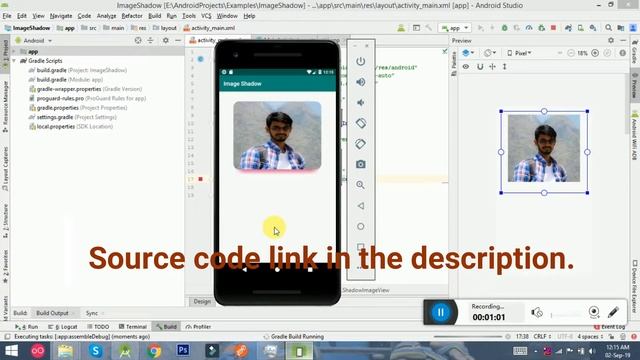Viewport: 640px width, 360px height.
Task: Switch to the Build Output tab
Action: [x=52, y=313]
